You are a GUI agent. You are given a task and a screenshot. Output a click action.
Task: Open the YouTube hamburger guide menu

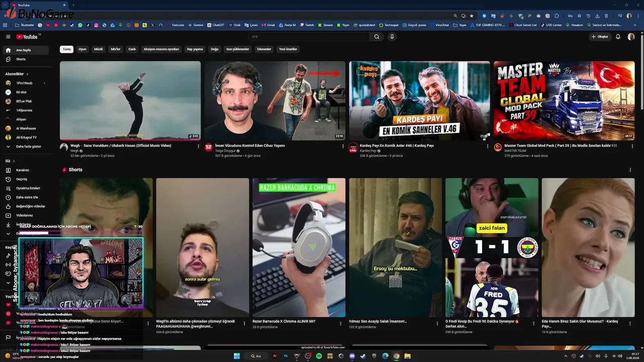8,37
